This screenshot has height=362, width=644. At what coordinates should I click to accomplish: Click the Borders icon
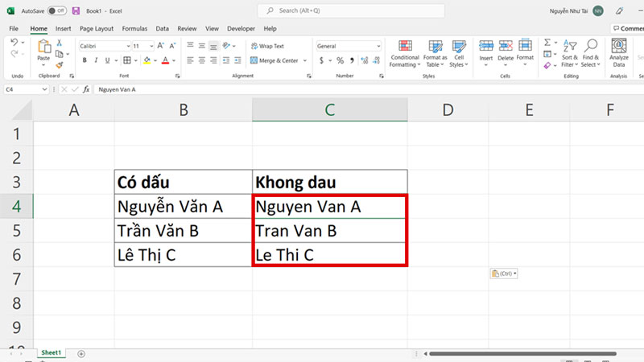point(127,60)
